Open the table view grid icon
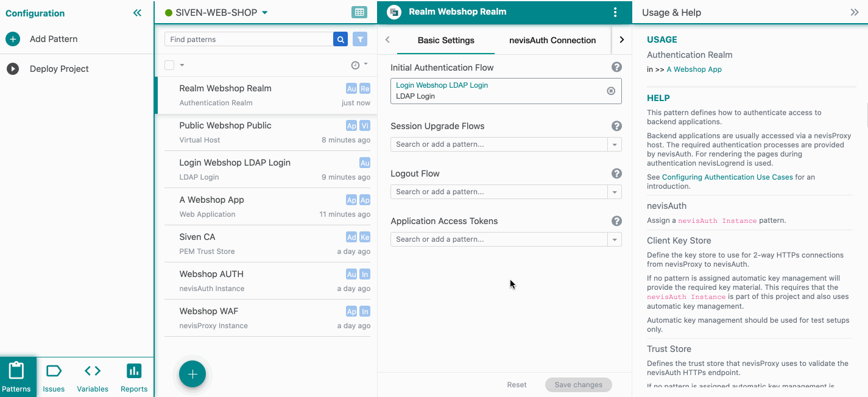Screen dimensions: 868x397 click(359, 12)
